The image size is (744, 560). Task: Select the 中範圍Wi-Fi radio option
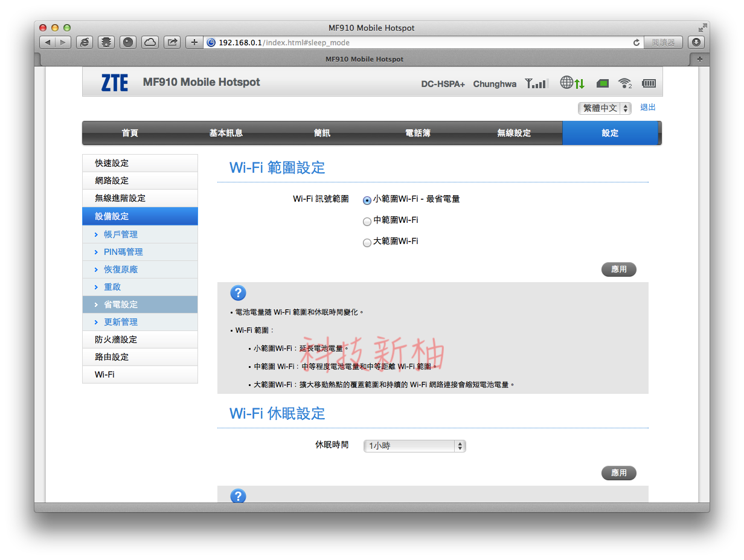point(367,222)
